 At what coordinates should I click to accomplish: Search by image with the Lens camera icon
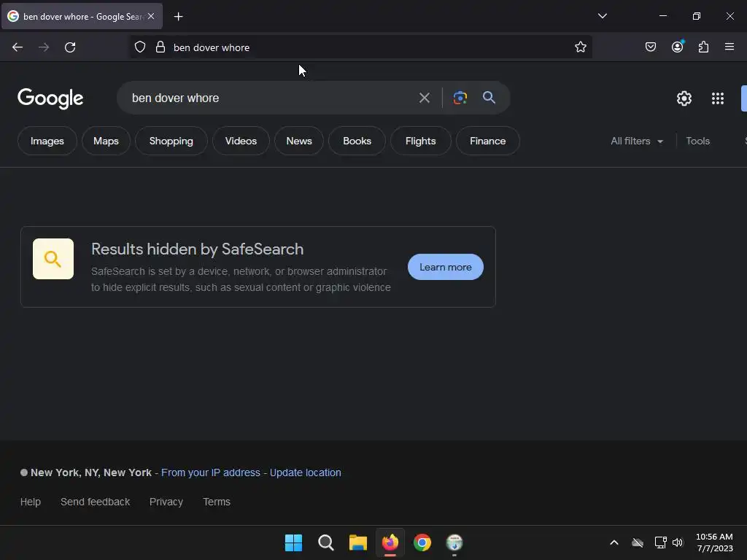460,98
